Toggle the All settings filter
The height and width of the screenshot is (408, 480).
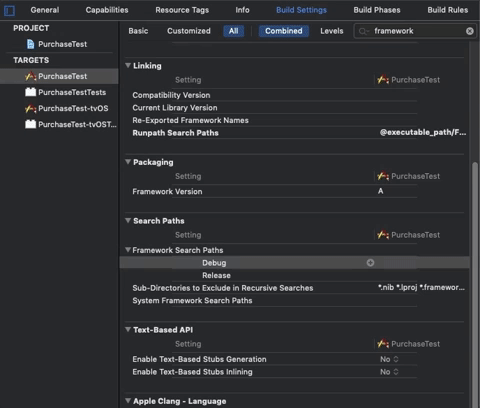tap(234, 31)
